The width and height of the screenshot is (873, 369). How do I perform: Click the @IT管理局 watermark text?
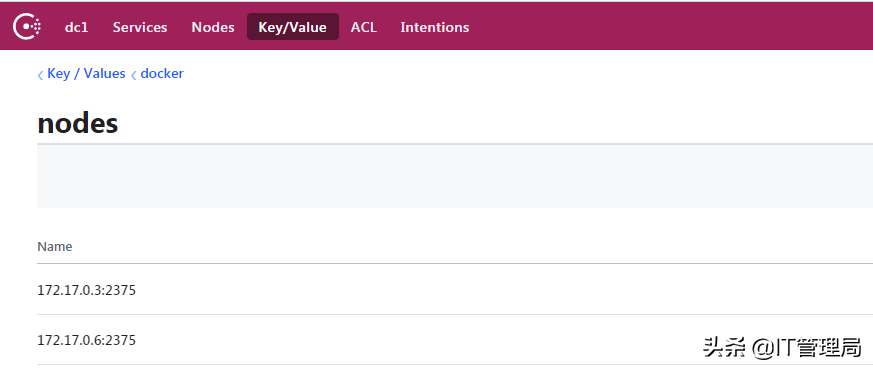click(806, 348)
